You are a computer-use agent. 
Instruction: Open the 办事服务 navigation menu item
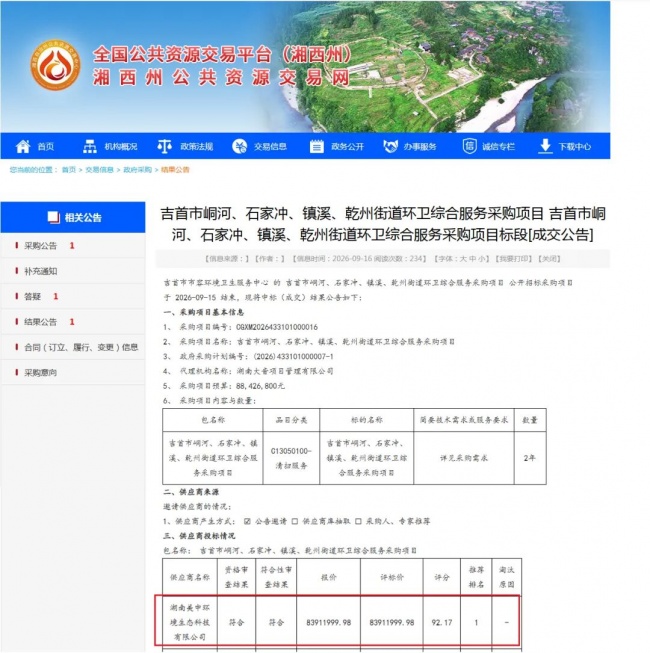[x=420, y=147]
